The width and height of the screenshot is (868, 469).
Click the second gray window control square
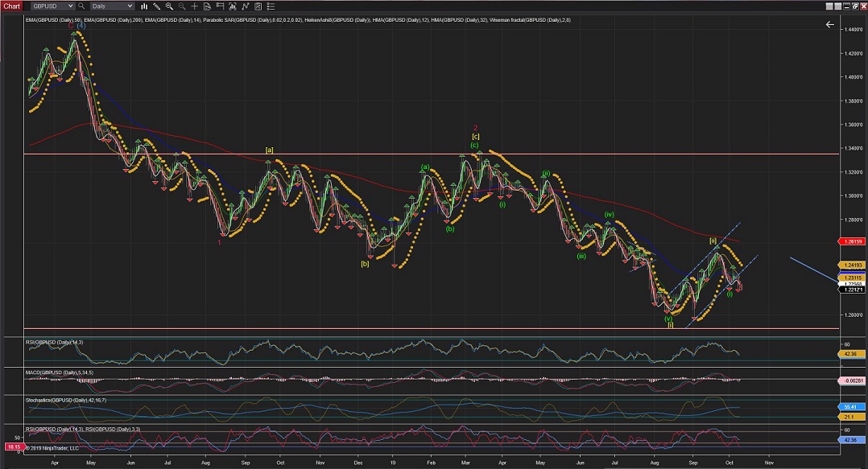pyautogui.click(x=837, y=6)
